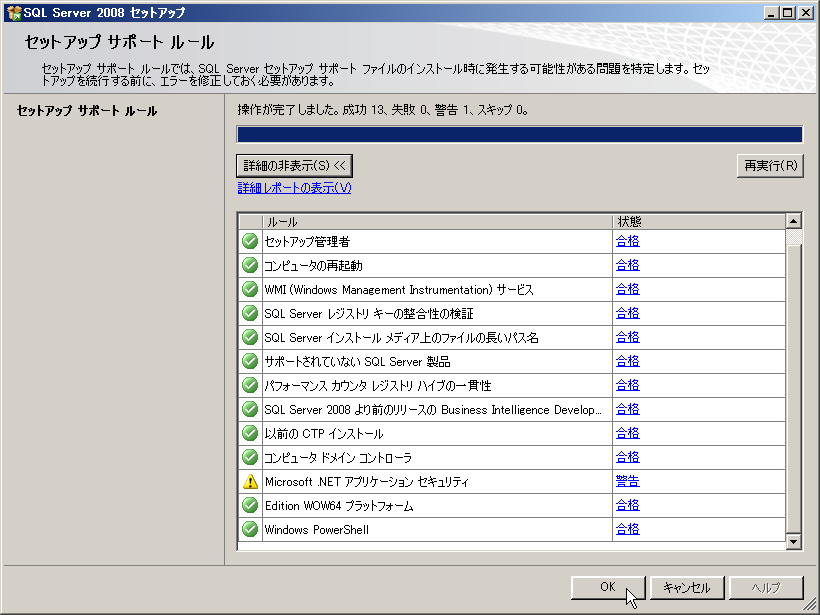Click the check icon for パフォーマンス カウンタ rule
Screen dimensions: 820x615
(x=250, y=385)
